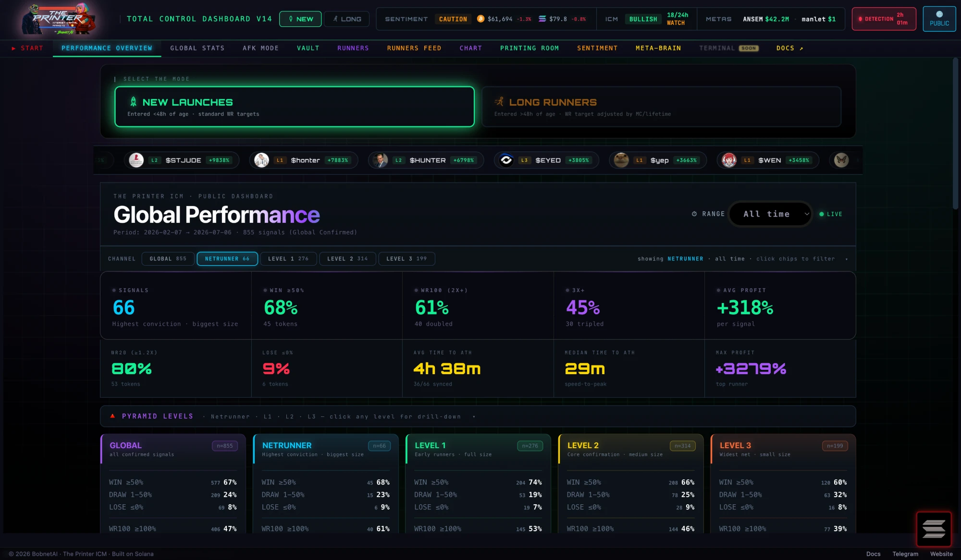
Task: Open the floating striped widget button
Action: pos(934,529)
